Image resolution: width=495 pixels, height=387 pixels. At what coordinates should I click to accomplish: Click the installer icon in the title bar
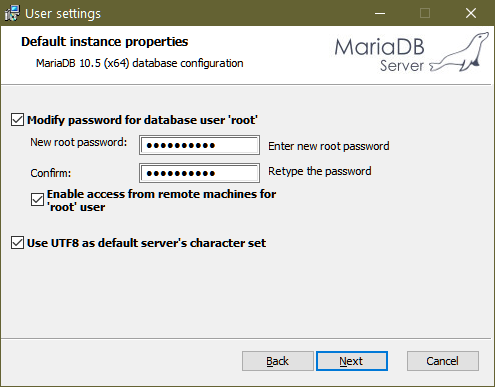click(12, 13)
